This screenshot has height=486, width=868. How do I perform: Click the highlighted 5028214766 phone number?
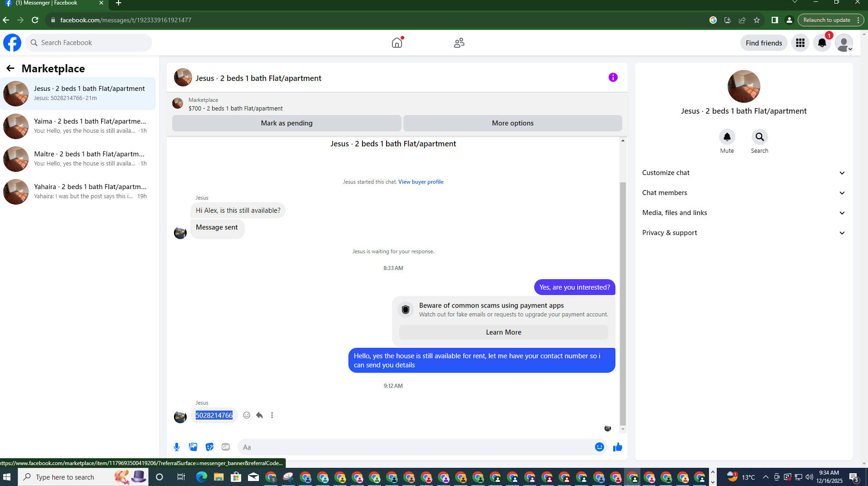pyautogui.click(x=214, y=416)
